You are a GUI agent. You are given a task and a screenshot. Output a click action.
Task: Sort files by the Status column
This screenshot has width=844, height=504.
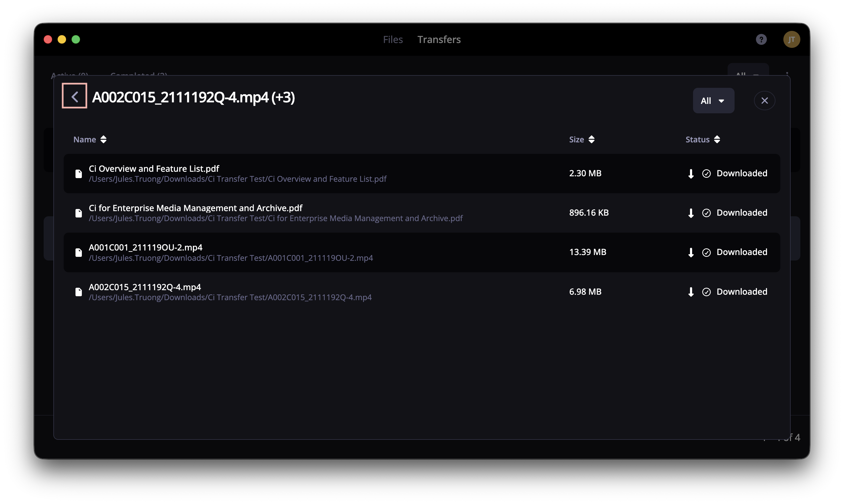pyautogui.click(x=703, y=140)
